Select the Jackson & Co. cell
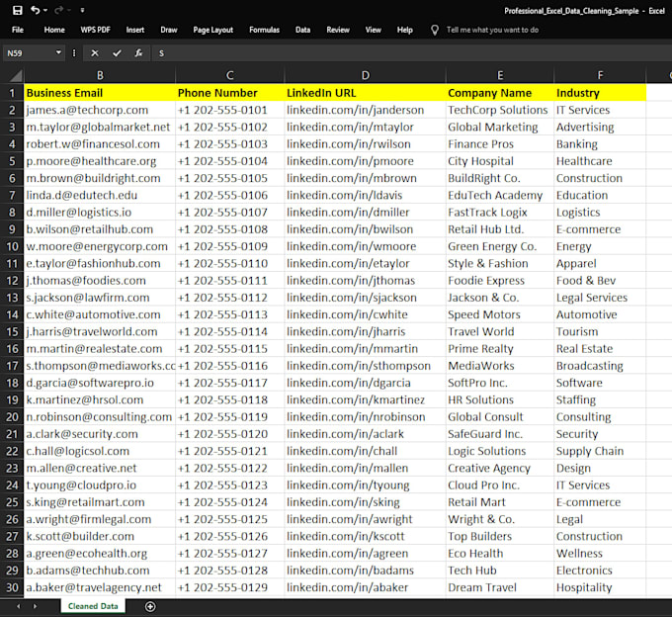 pos(500,298)
